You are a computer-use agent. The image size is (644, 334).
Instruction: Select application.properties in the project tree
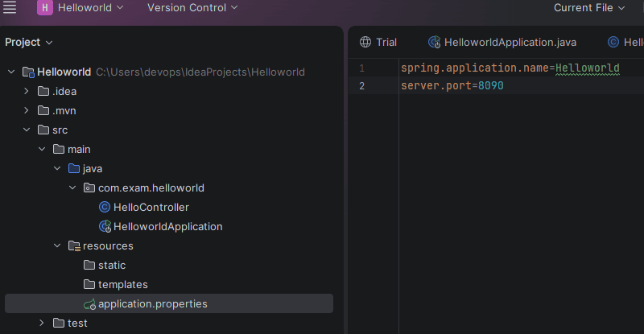point(169,303)
